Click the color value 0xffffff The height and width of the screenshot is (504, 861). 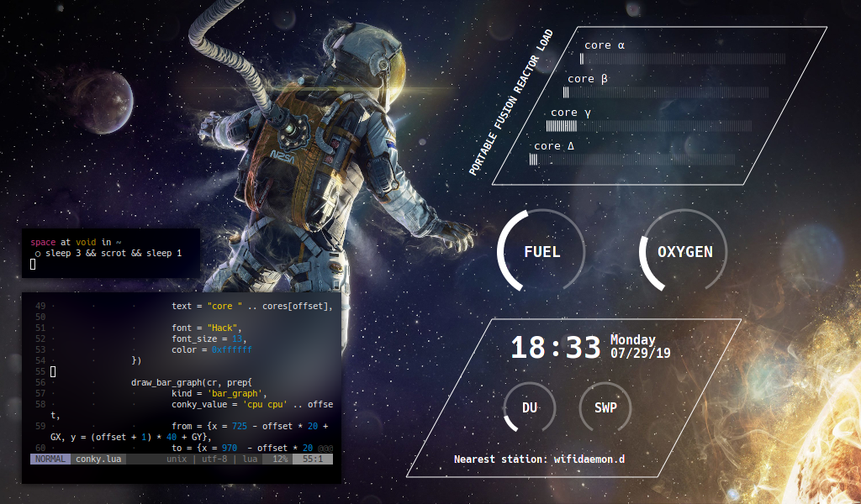coord(232,349)
